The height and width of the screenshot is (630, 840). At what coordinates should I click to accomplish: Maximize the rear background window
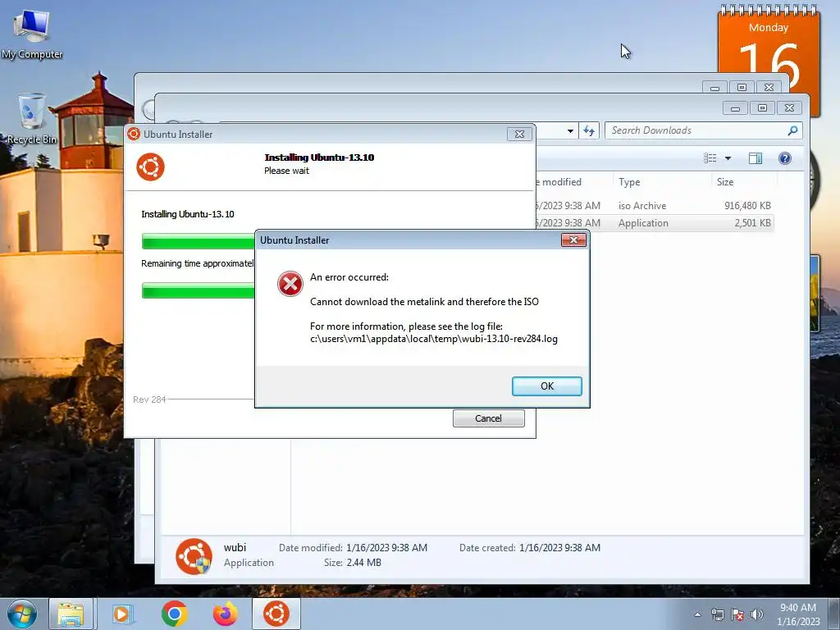click(742, 87)
